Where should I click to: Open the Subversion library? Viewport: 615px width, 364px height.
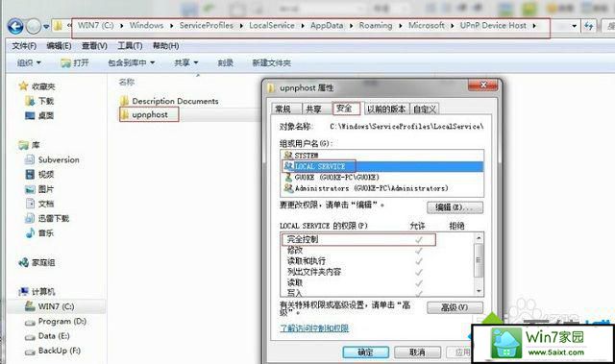tap(52, 159)
